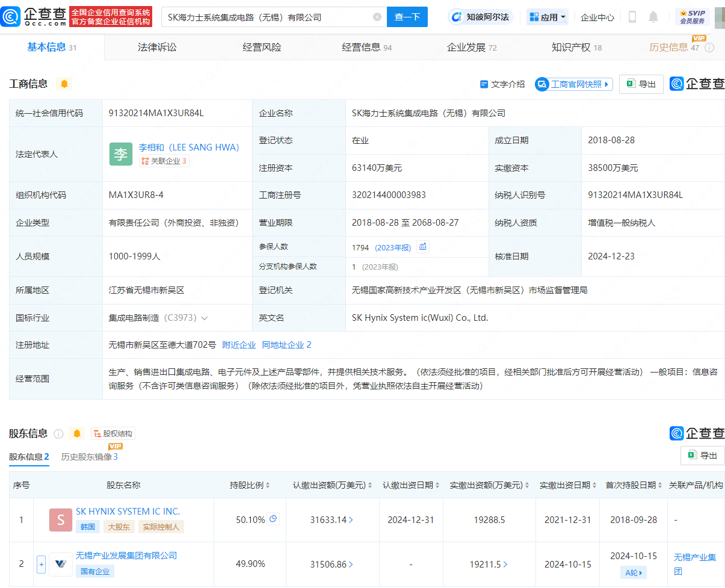Image resolution: width=725 pixels, height=588 pixels.
Task: Expand row 2 with the plus button
Action: pos(41,565)
